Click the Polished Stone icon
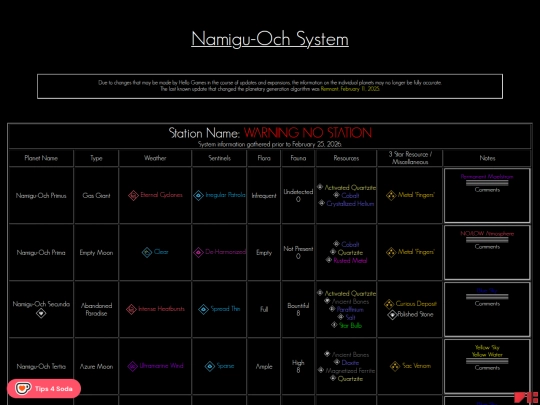Screen dimensions: 540x405 (x=392, y=314)
